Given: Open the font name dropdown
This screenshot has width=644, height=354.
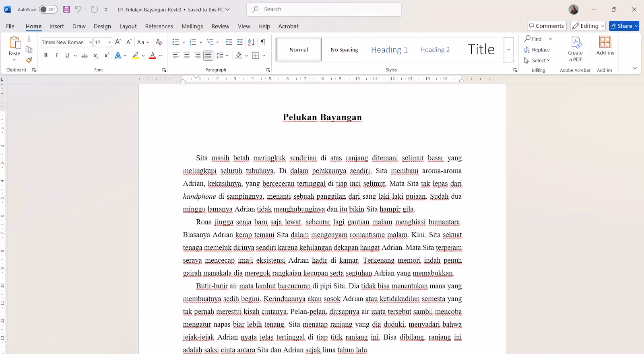Looking at the screenshot, I should [x=90, y=42].
